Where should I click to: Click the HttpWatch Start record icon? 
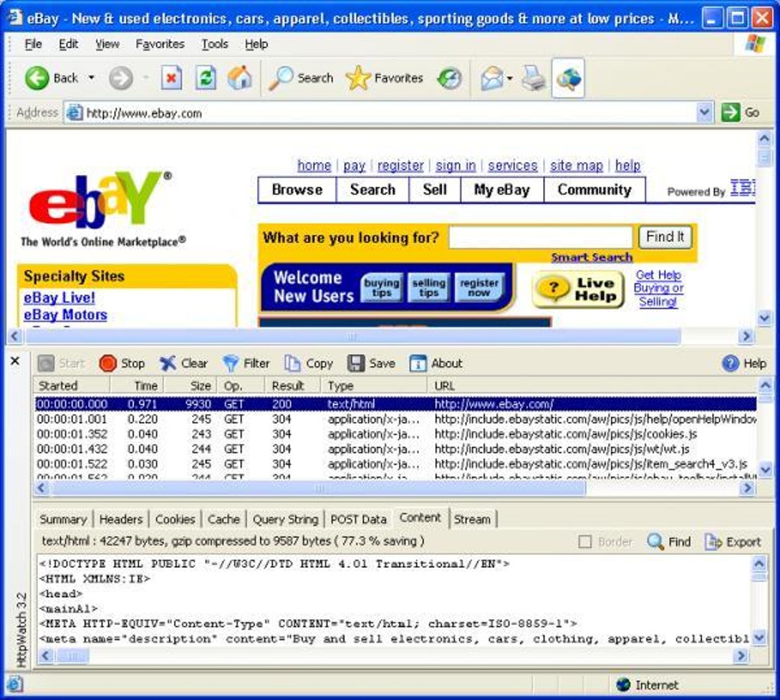click(x=46, y=364)
